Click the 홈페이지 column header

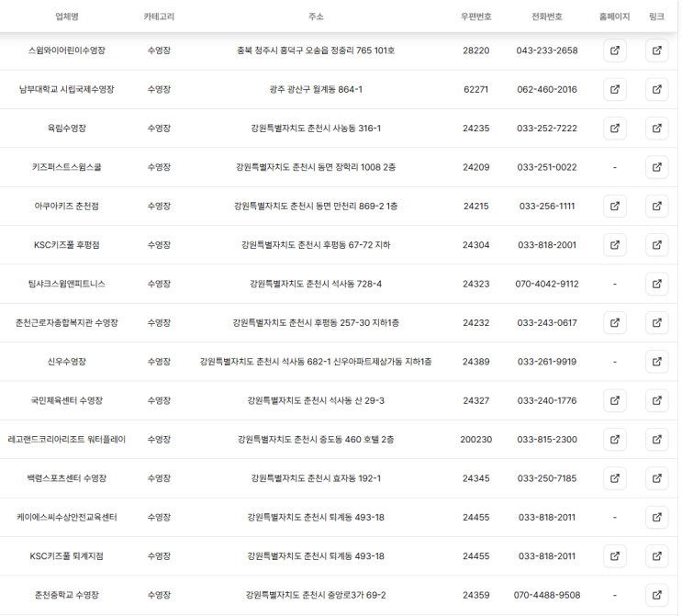click(x=615, y=17)
